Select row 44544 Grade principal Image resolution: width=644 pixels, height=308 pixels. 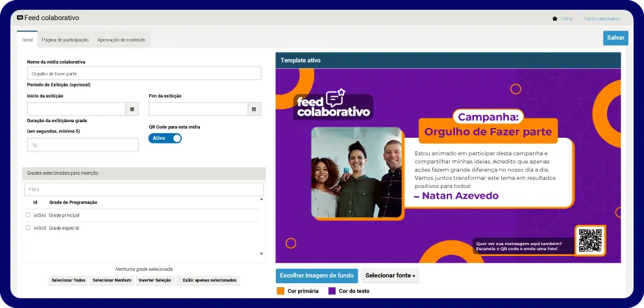[x=142, y=215]
